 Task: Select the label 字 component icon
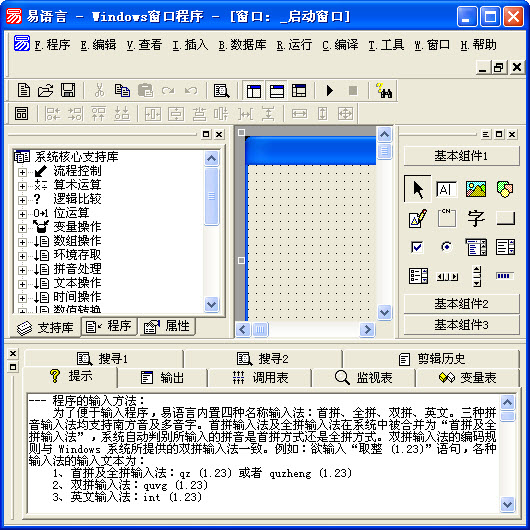(x=476, y=218)
